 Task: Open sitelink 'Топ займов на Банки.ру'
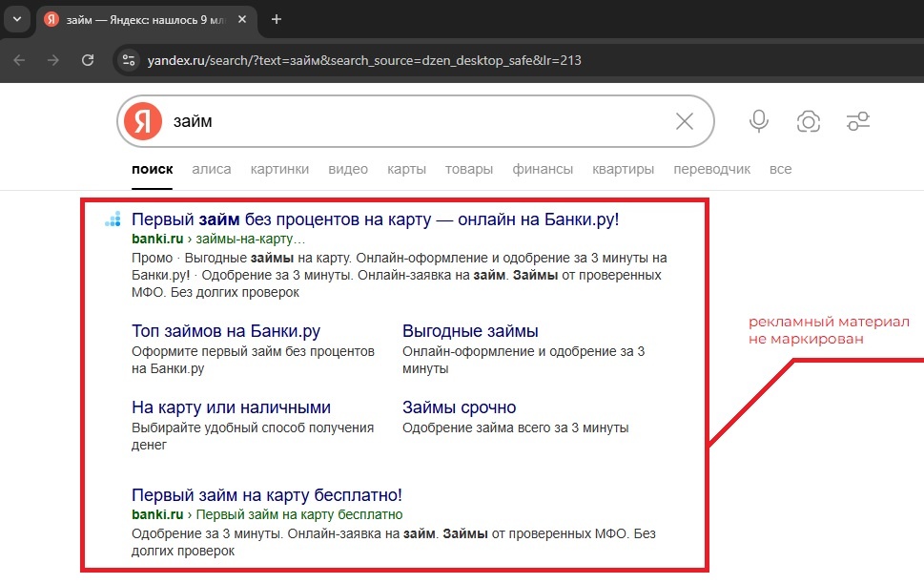coord(226,331)
